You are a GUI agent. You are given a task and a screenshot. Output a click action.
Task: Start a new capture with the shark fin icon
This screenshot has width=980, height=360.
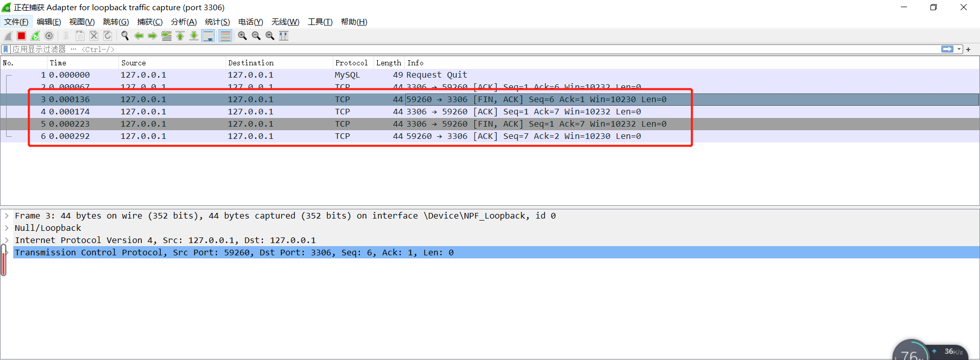(8, 36)
